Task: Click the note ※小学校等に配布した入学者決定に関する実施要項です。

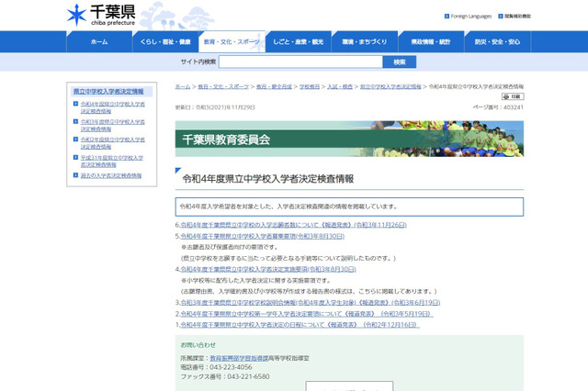Action: [255, 281]
